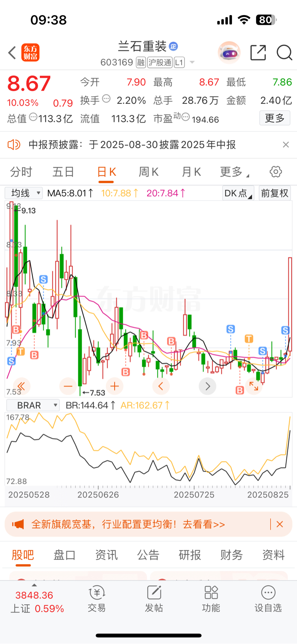Open the search magnifier icon

click(x=284, y=53)
